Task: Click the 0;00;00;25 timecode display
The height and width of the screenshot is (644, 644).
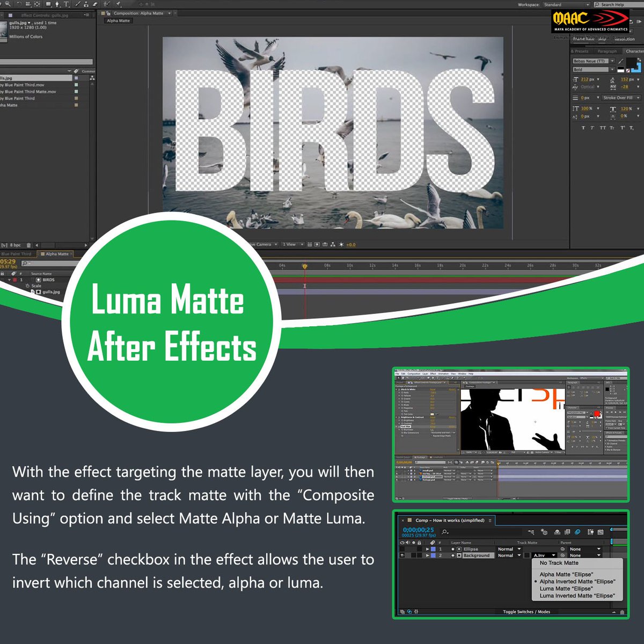Action: click(x=418, y=530)
